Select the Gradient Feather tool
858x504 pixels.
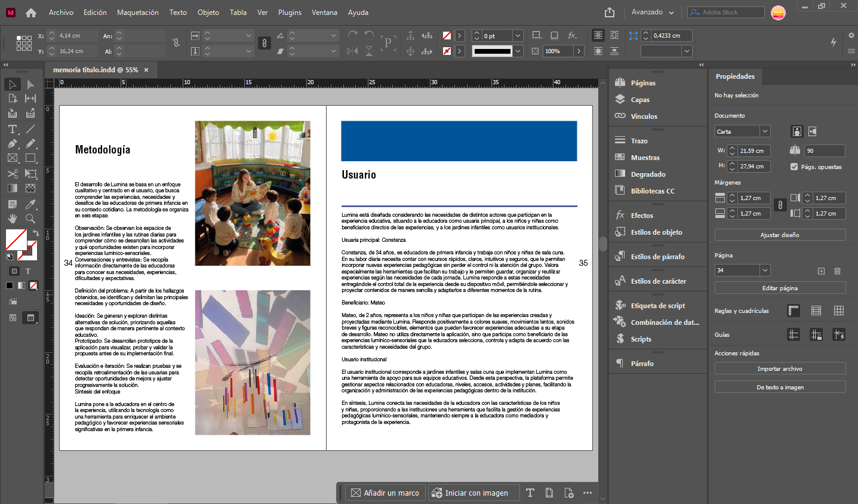point(30,188)
